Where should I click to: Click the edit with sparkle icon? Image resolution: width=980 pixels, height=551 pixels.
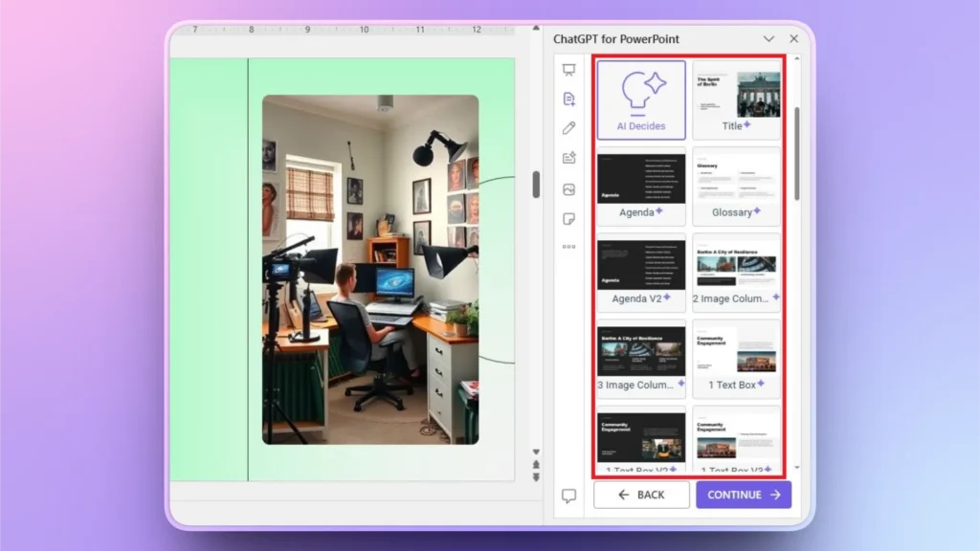click(569, 157)
